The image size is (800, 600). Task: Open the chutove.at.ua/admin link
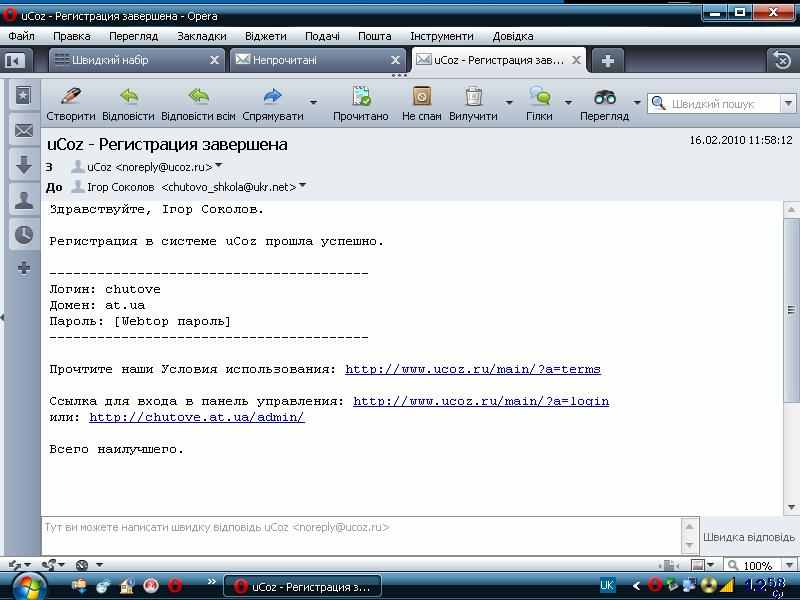click(x=197, y=417)
